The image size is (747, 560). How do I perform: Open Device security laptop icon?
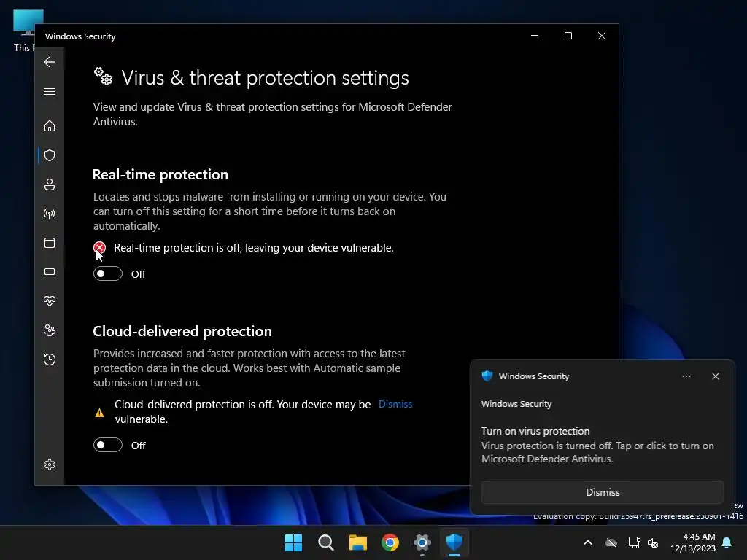[x=50, y=272]
